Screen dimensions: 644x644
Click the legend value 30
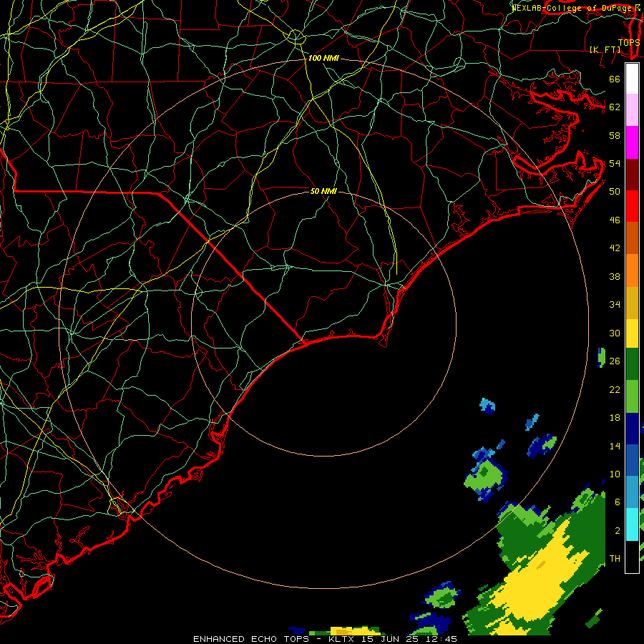[615, 333]
